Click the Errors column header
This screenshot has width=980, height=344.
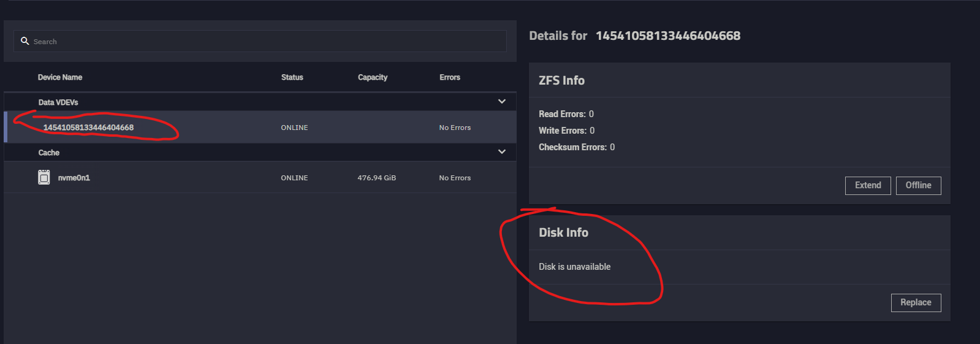450,77
